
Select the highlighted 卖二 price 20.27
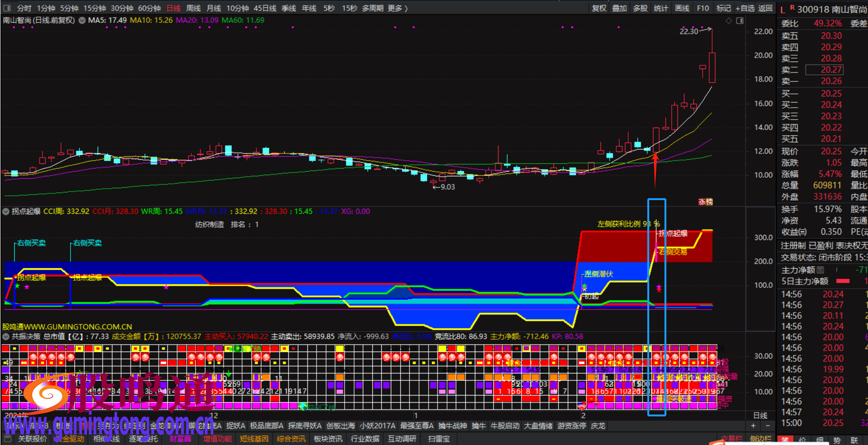pyautogui.click(x=831, y=70)
